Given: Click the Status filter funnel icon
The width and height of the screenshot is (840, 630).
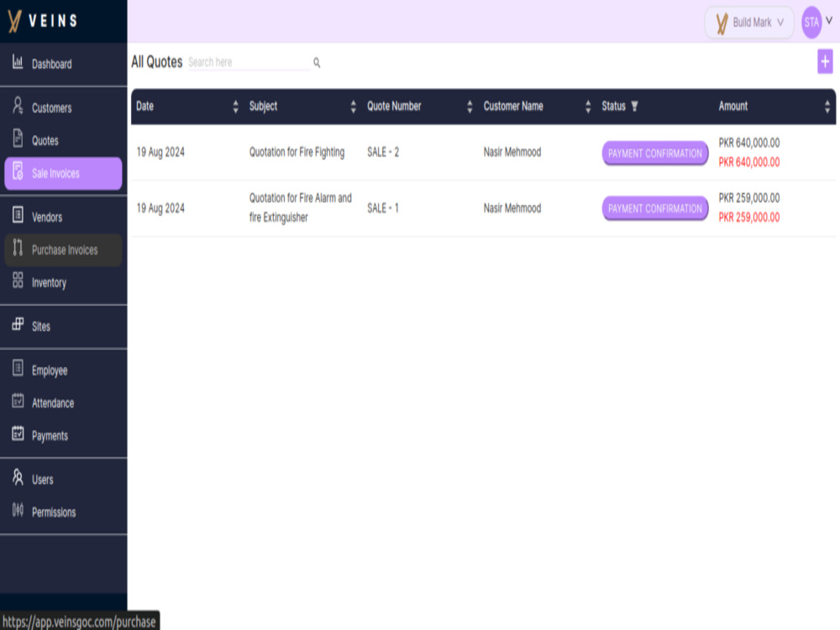Looking at the screenshot, I should pos(634,106).
